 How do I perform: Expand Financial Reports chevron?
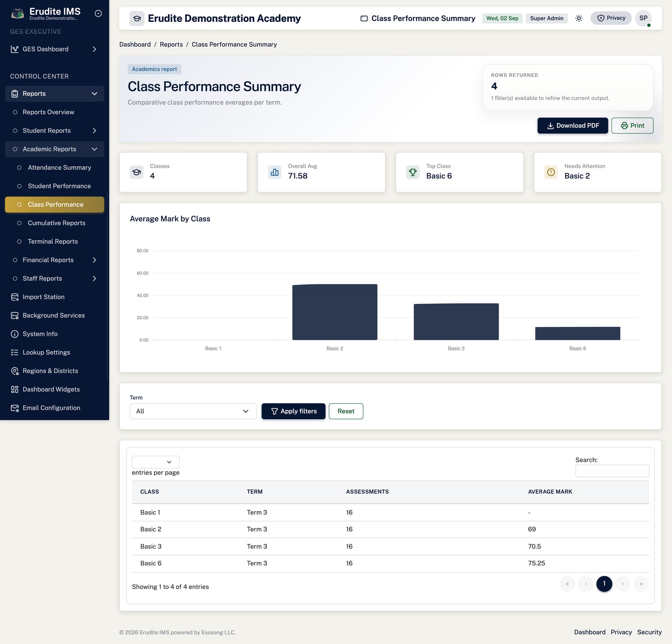coord(94,260)
